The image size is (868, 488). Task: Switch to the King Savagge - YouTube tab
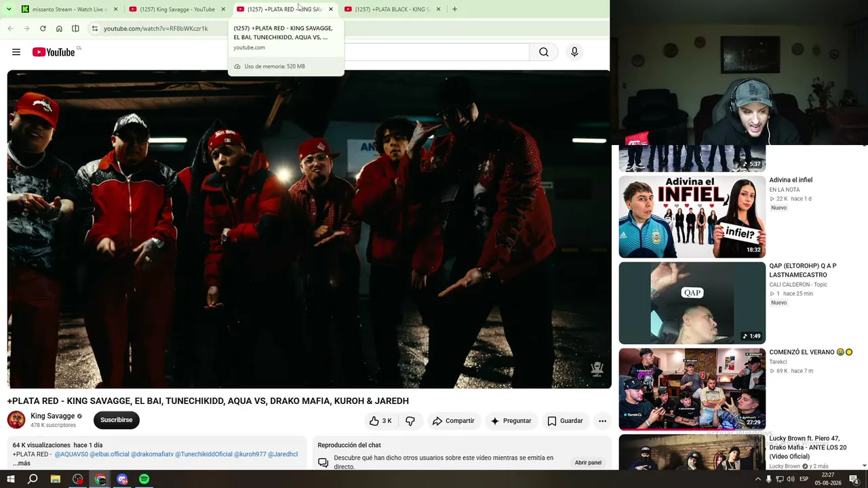178,9
